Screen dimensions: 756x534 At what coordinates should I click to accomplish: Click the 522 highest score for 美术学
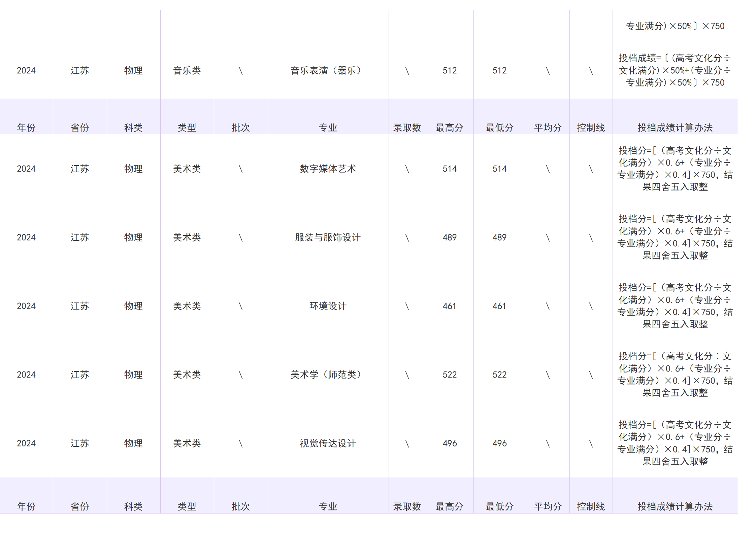(450, 375)
